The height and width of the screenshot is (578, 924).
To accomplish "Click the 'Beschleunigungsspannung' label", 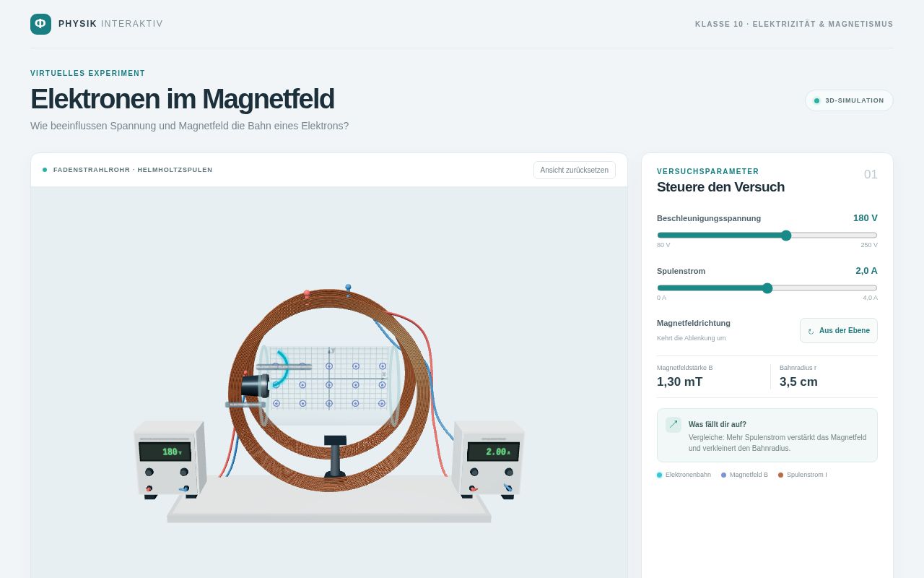I will tap(709, 218).
